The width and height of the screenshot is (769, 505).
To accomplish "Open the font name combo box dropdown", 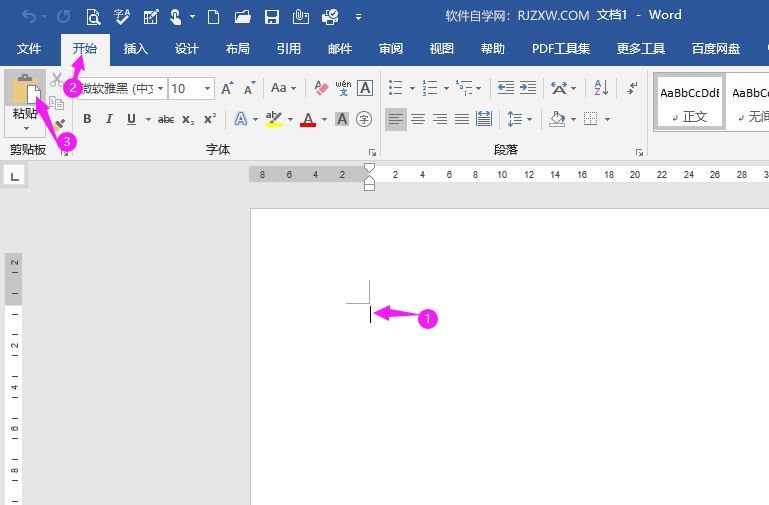I will pyautogui.click(x=160, y=89).
